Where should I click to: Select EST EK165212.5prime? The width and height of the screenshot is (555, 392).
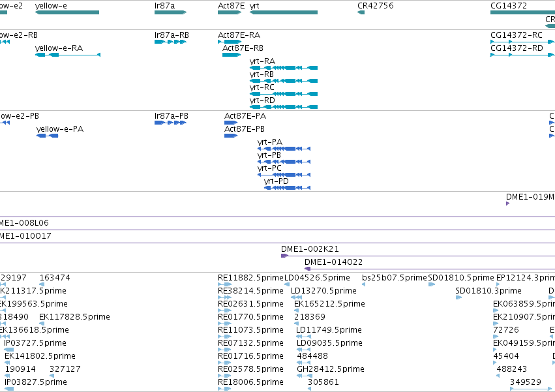(329, 304)
